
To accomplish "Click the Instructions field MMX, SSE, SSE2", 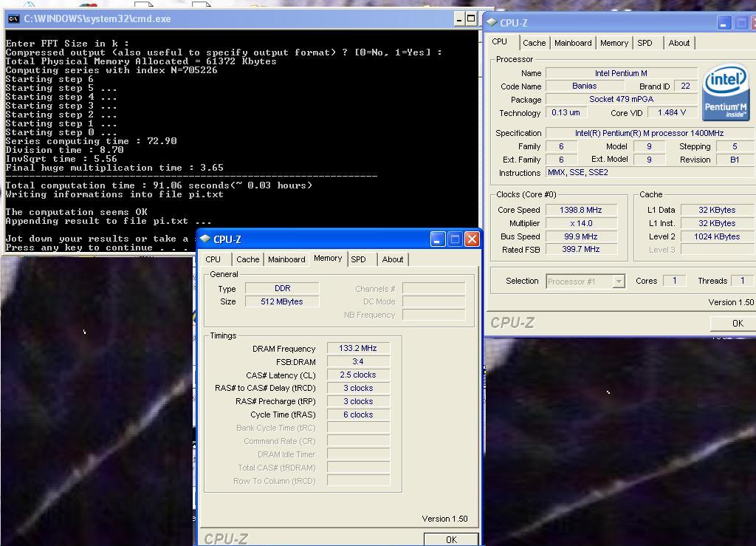I will pos(650,173).
